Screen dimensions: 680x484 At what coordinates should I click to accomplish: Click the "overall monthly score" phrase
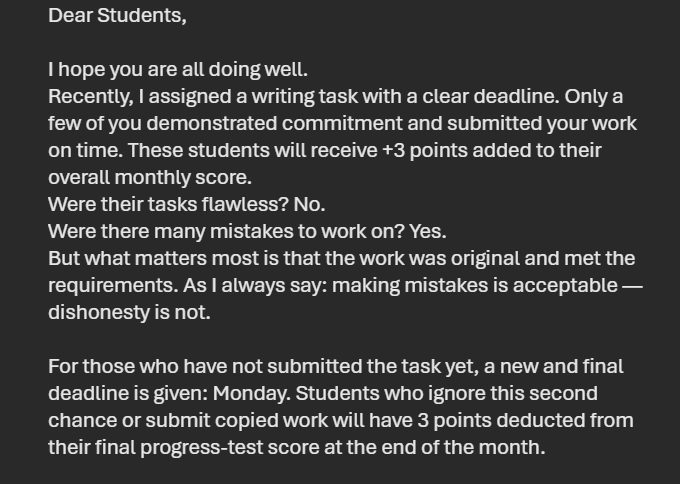150,178
